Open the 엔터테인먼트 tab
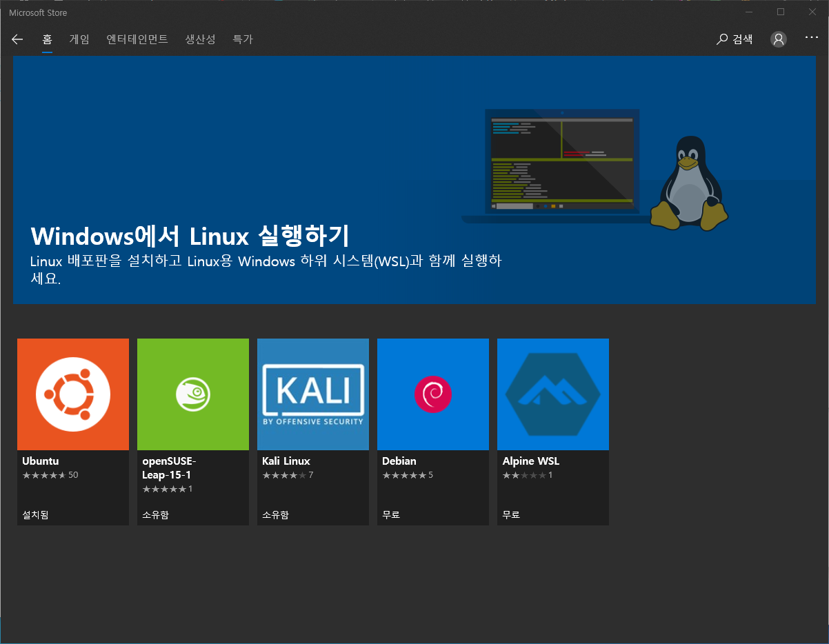The width and height of the screenshot is (829, 644). click(x=137, y=39)
